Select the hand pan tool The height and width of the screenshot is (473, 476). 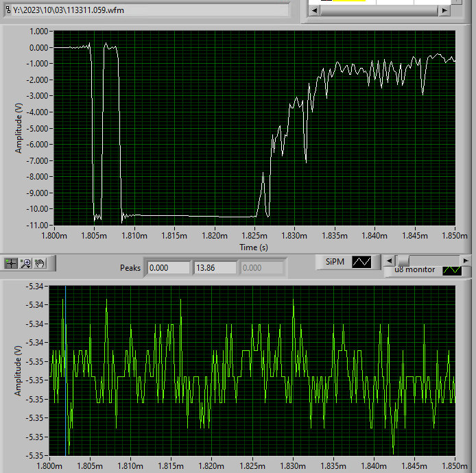tap(40, 263)
